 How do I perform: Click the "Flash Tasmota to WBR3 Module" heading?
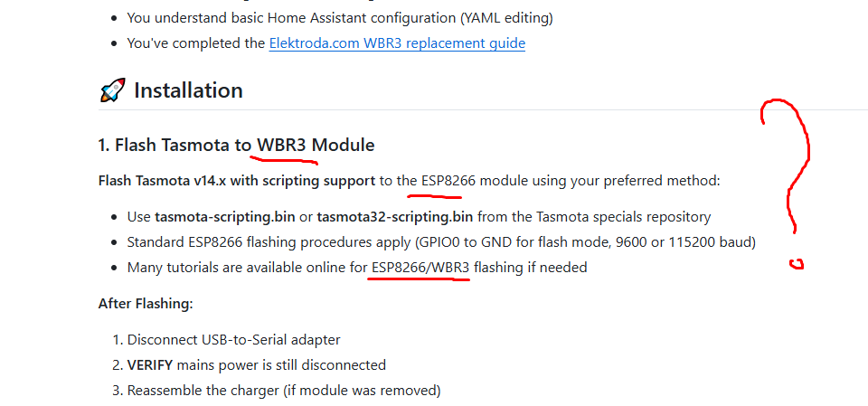click(x=236, y=145)
